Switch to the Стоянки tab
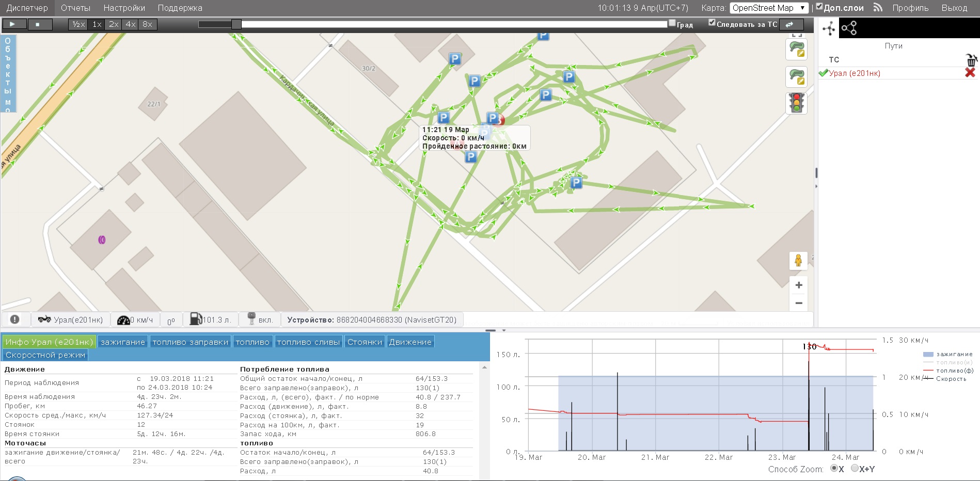Viewport: 980px width, 481px height. click(x=365, y=342)
